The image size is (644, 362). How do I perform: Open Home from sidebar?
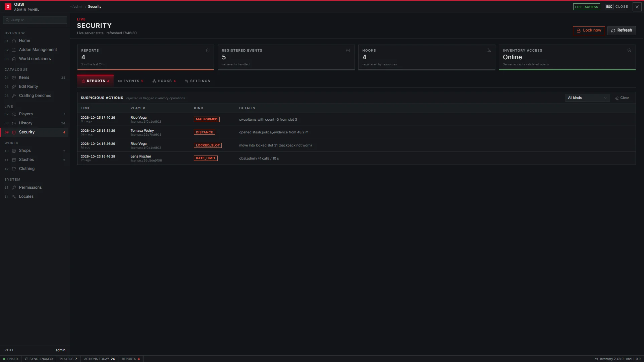(x=34, y=41)
